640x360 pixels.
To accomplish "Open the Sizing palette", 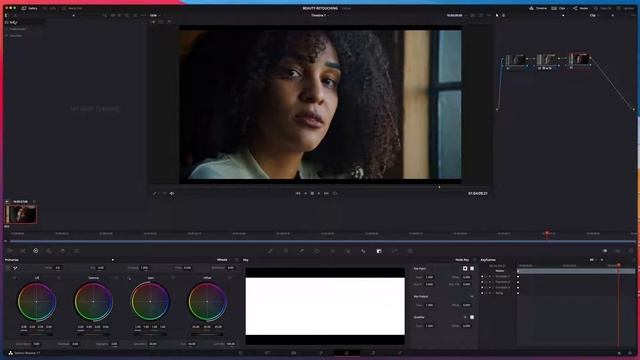I will coord(394,251).
